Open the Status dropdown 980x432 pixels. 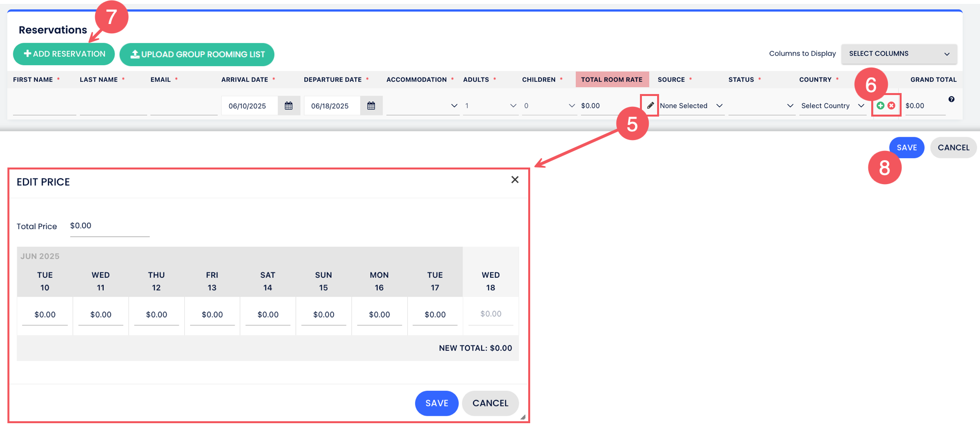point(760,106)
